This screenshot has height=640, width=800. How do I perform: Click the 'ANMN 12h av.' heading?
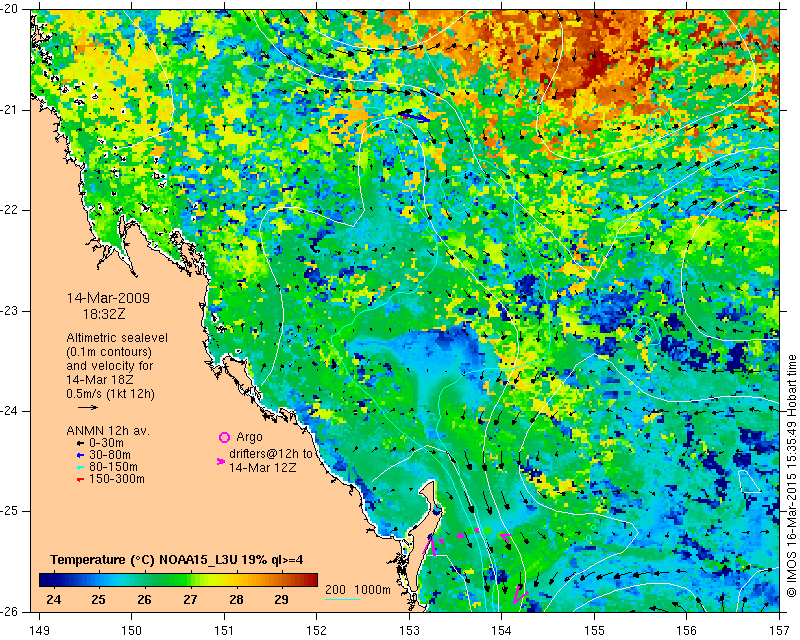(108, 431)
